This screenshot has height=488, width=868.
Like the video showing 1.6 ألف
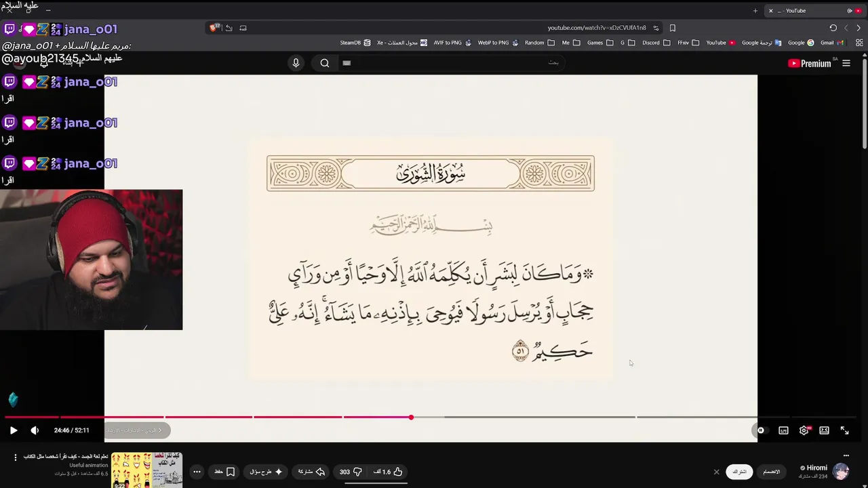tap(389, 472)
